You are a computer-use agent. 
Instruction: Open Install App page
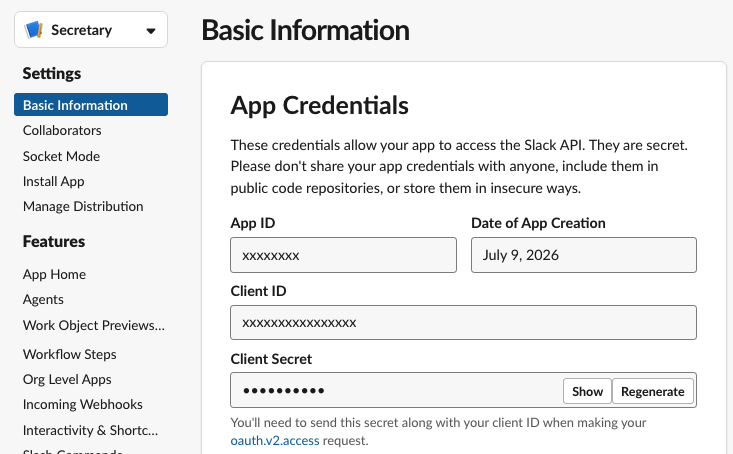coord(53,181)
